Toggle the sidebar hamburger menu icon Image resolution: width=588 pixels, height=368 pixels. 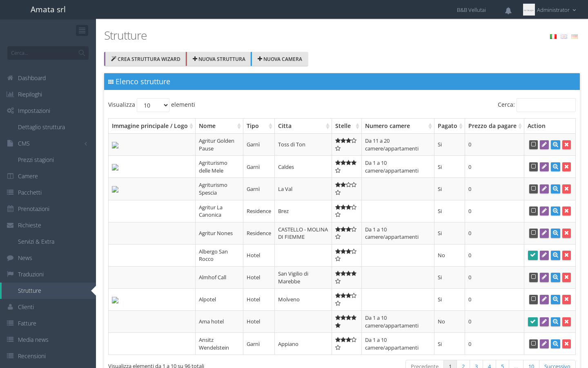pos(82,30)
